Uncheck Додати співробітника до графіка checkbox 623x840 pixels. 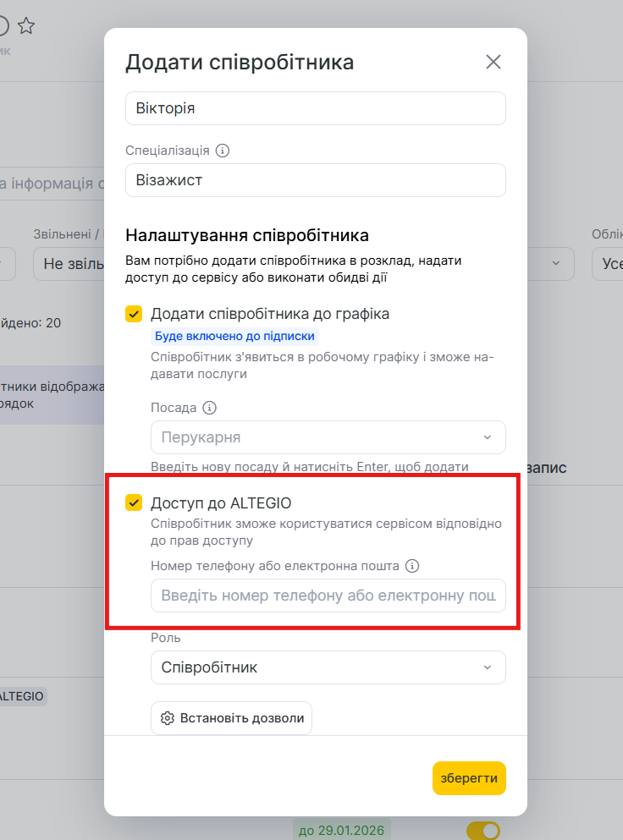134,314
